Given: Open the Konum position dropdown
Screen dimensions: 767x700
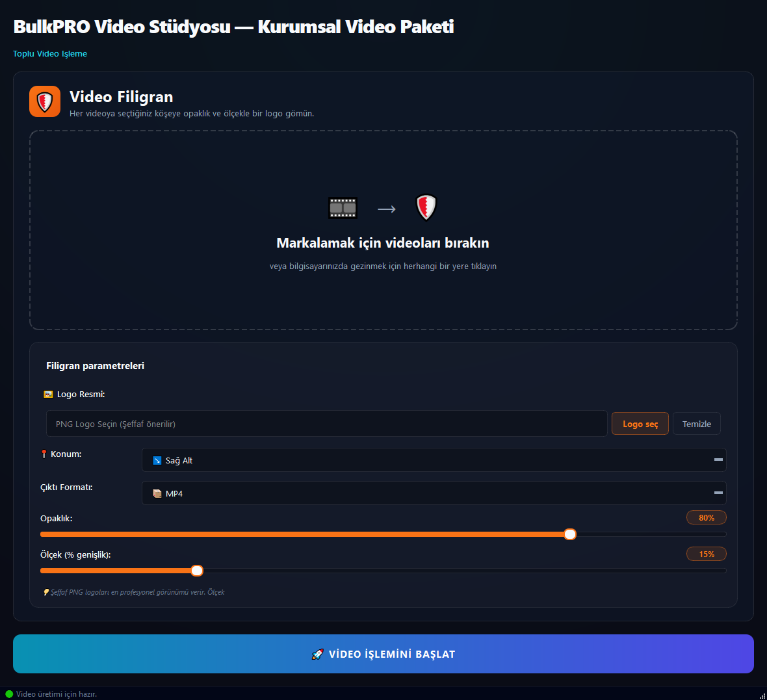Looking at the screenshot, I should pyautogui.click(x=434, y=460).
